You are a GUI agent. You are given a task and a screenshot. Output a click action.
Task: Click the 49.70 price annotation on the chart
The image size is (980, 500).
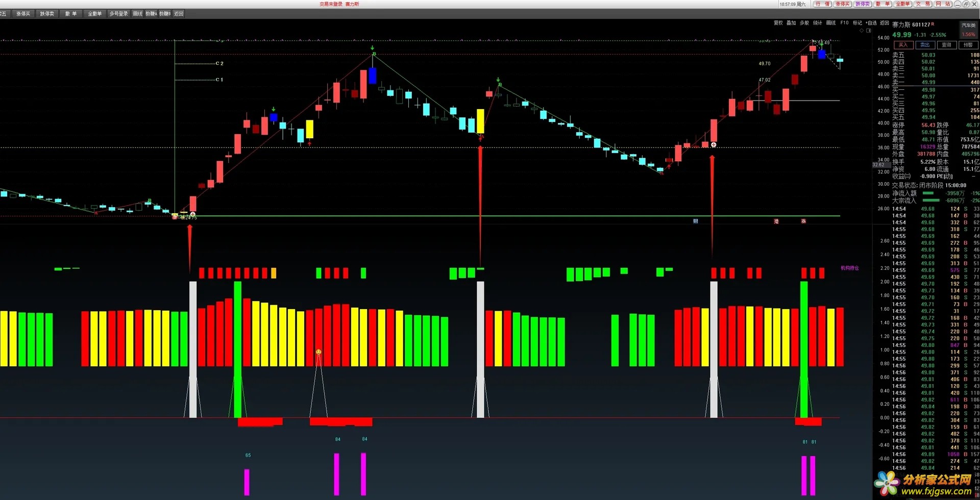pos(765,64)
